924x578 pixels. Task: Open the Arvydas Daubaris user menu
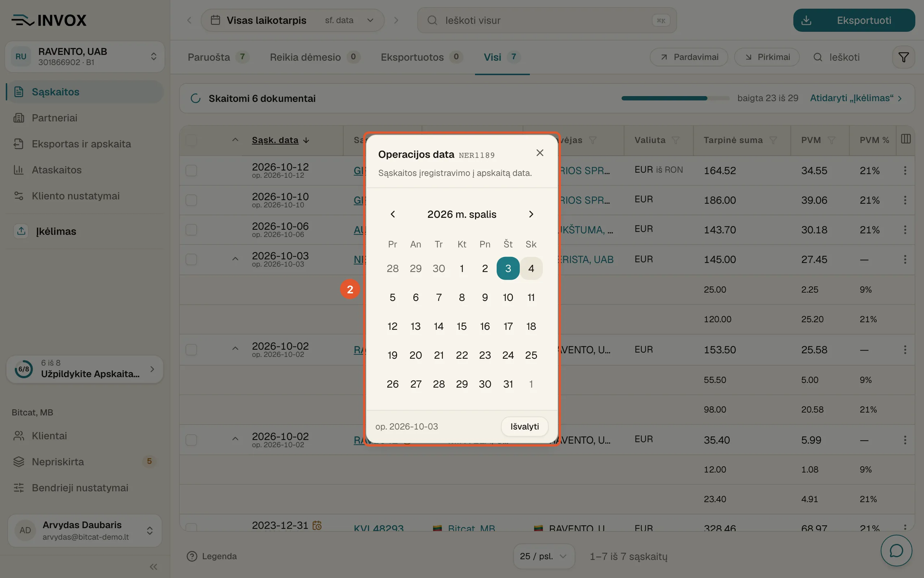tap(85, 530)
